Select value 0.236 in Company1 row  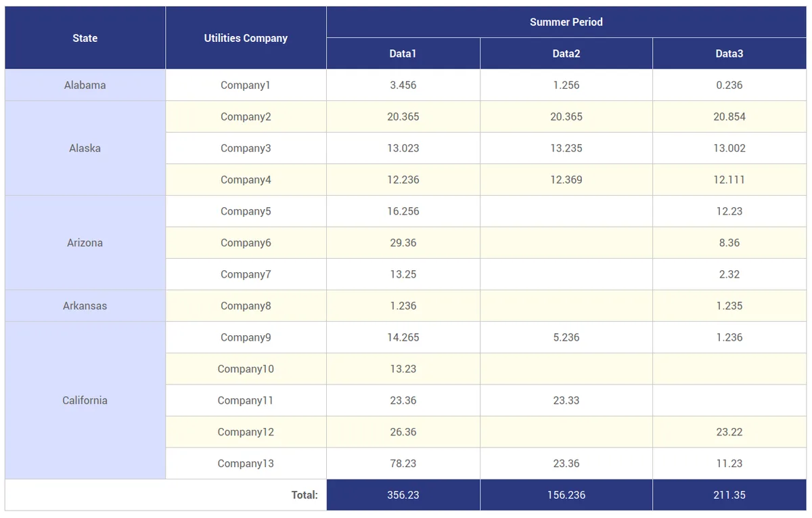click(x=729, y=85)
